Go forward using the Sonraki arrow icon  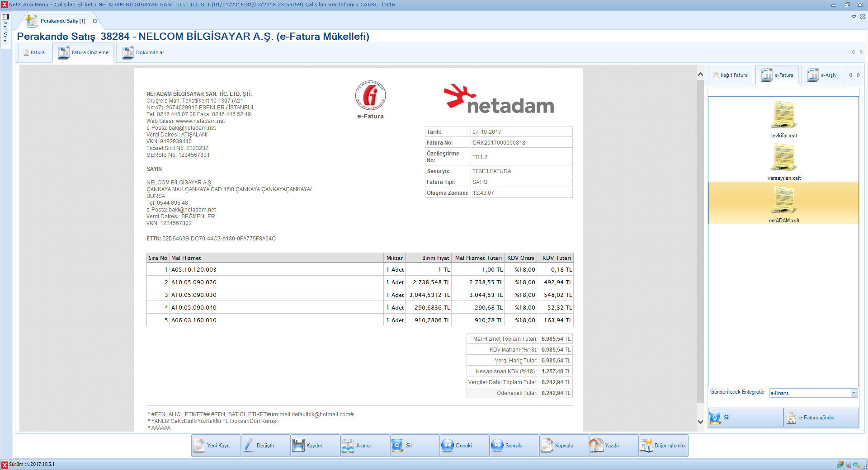coord(497,446)
